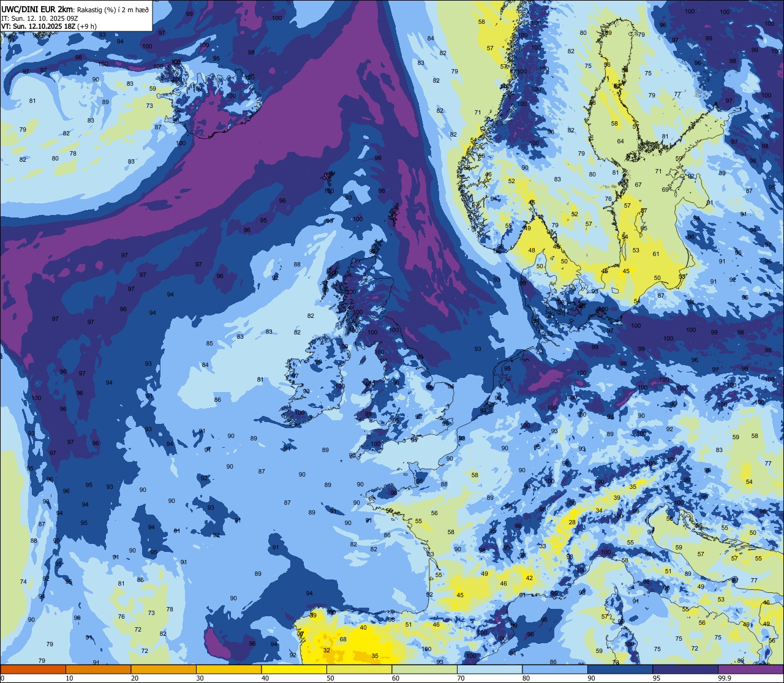Click the indigo 95–99.9 legend swatch
This screenshot has height=683, width=784.
pyautogui.click(x=685, y=669)
